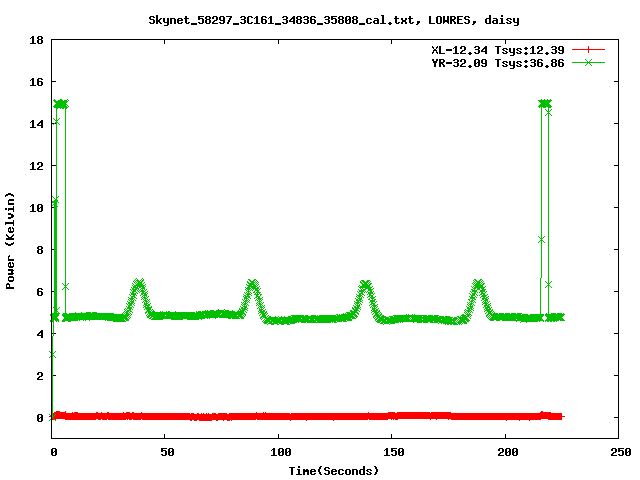The width and height of the screenshot is (640, 480).
Task: Click x-axis tick label 100
Action: pyautogui.click(x=281, y=452)
